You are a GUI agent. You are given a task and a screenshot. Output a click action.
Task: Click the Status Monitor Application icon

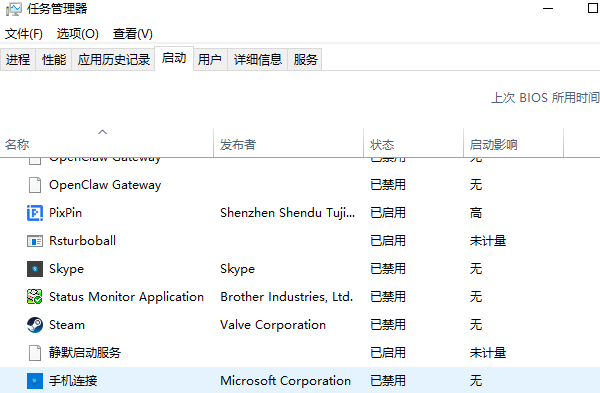pos(35,297)
